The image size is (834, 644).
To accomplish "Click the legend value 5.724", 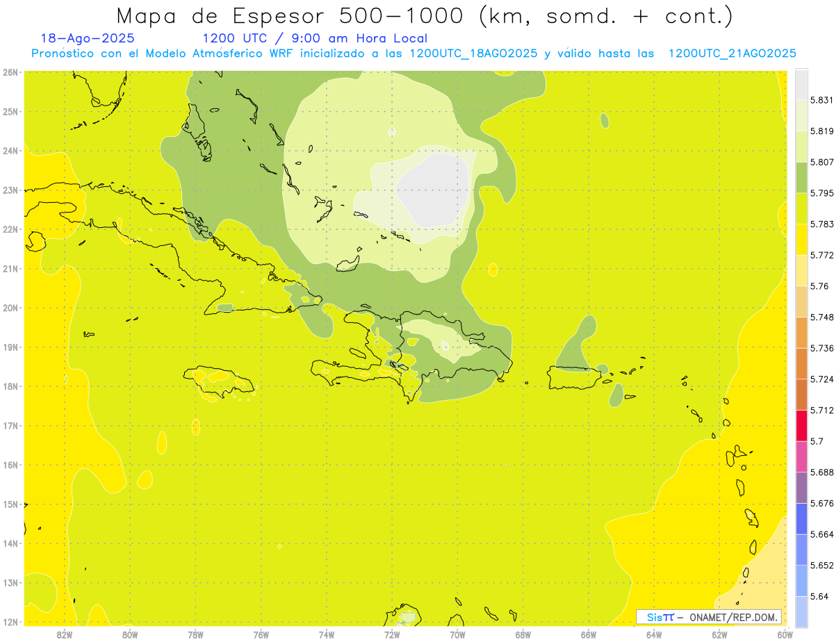I will [821, 379].
